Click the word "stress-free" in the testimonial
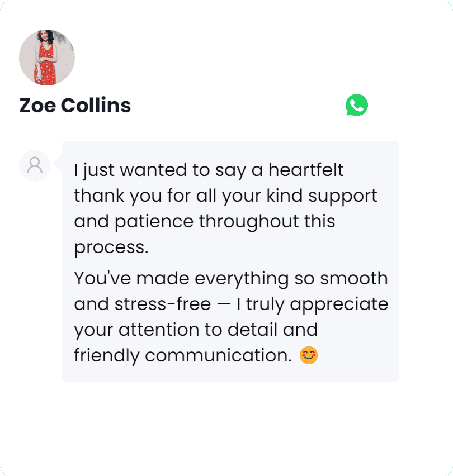 coord(163,304)
